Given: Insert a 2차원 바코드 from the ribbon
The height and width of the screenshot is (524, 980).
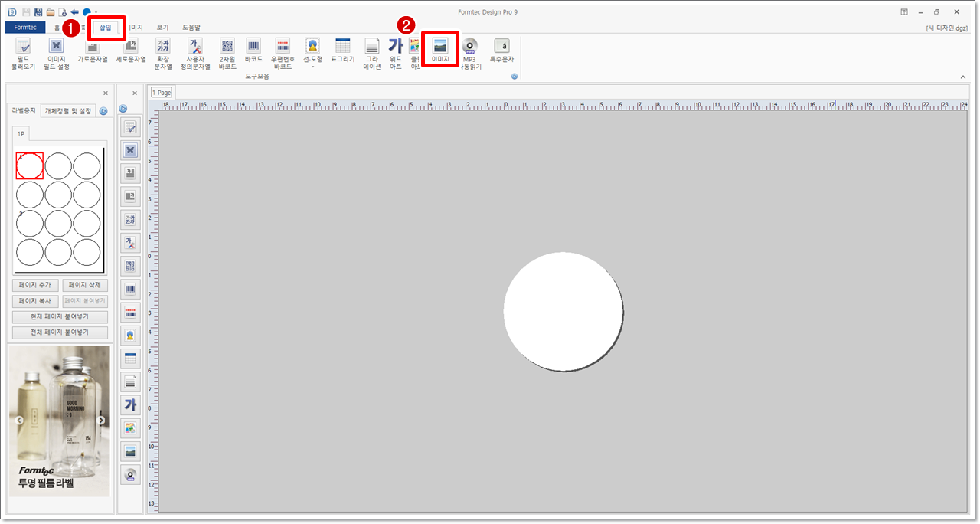Looking at the screenshot, I should [x=227, y=54].
